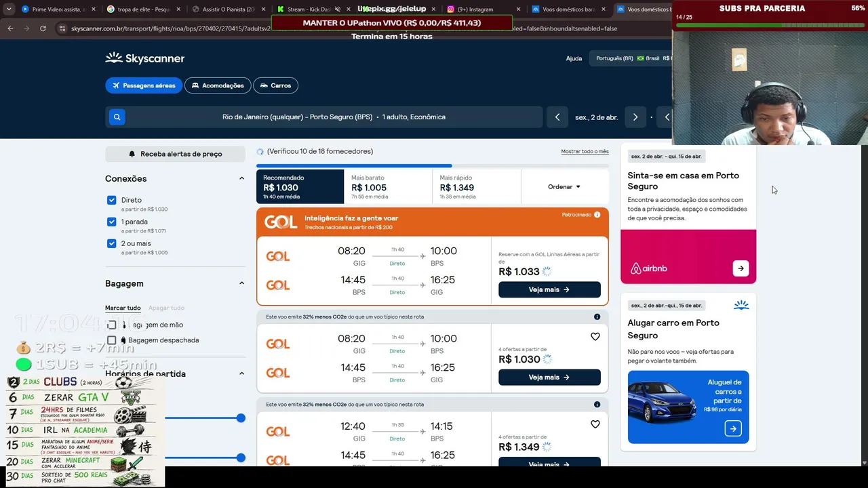Go to the day after sex., 2 de abr.
The height and width of the screenshot is (488, 868).
point(635,117)
